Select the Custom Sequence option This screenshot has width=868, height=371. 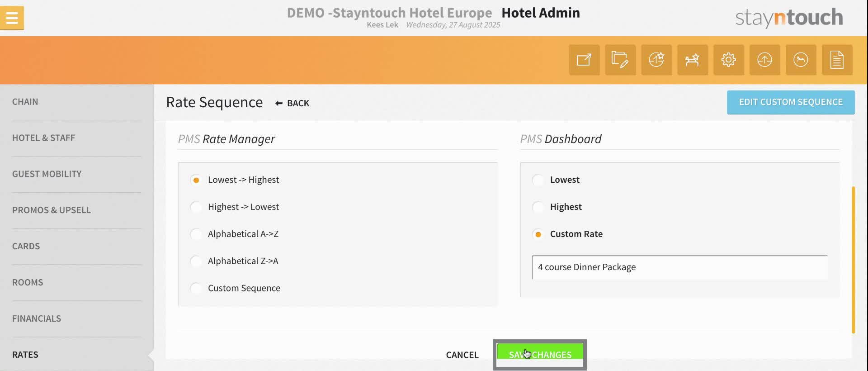point(196,289)
